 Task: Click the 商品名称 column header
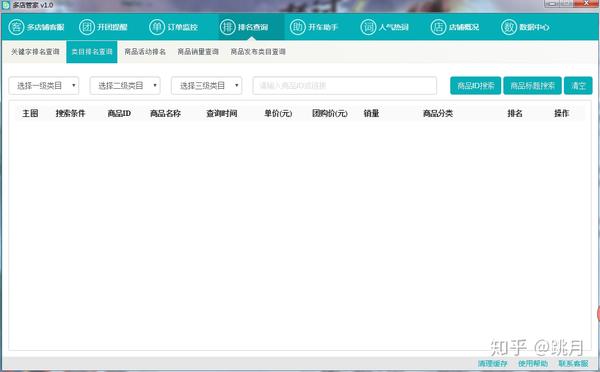click(x=165, y=113)
